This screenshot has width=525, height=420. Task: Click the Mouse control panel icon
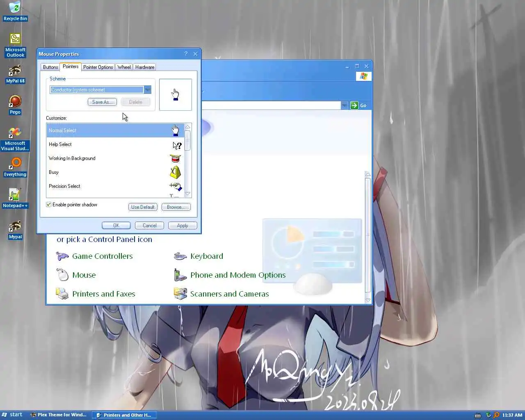62,275
